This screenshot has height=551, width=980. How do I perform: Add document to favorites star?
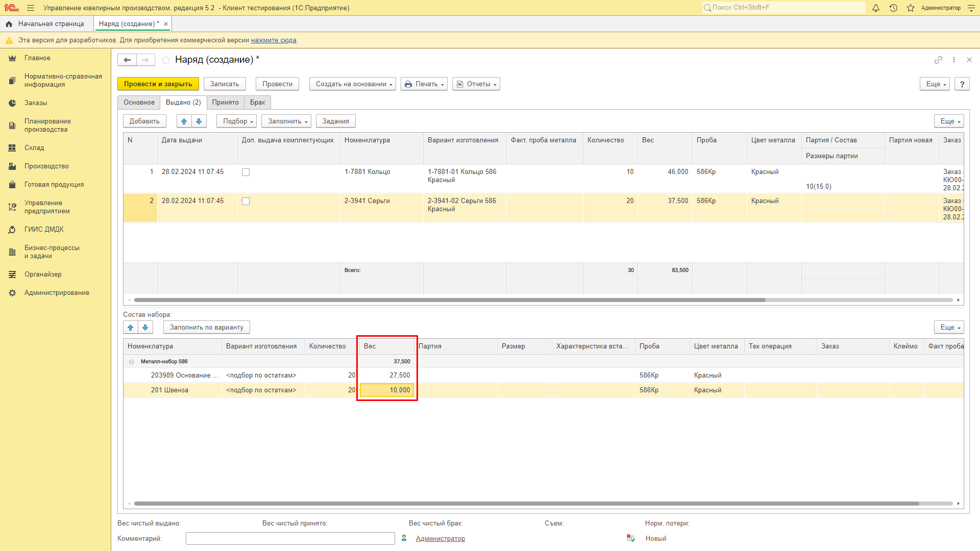coord(166,60)
